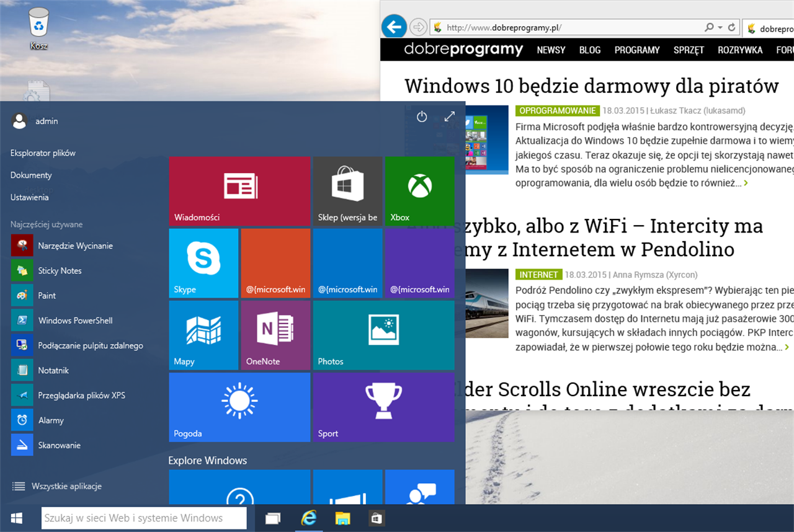The height and width of the screenshot is (532, 794).
Task: Open the Wiadomości news tile
Action: 239,191
